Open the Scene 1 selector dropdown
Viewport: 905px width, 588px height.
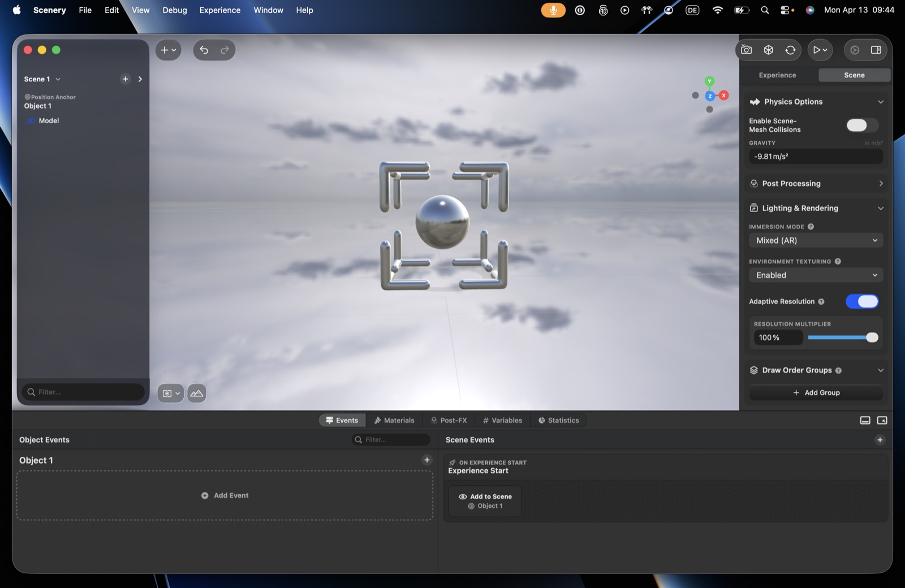click(x=42, y=79)
